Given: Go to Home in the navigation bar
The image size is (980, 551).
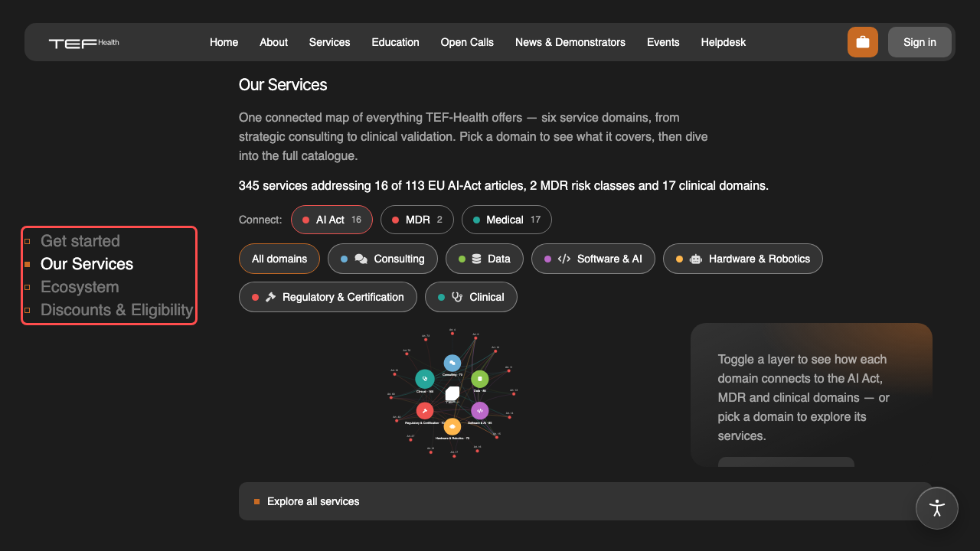Looking at the screenshot, I should coord(224,42).
